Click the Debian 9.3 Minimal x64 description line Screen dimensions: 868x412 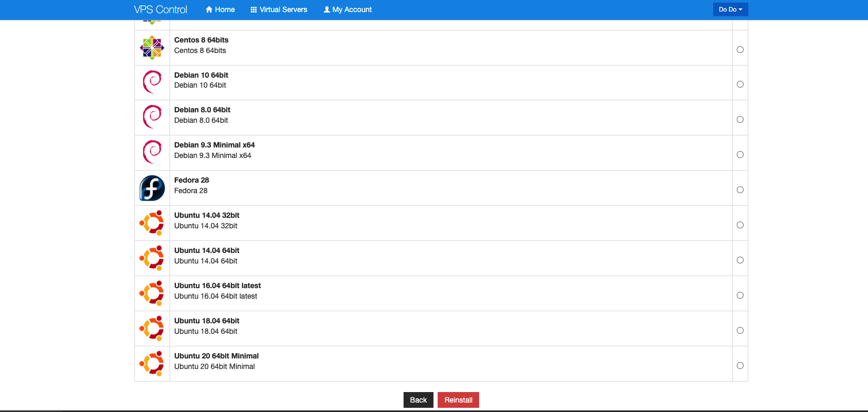[213, 155]
